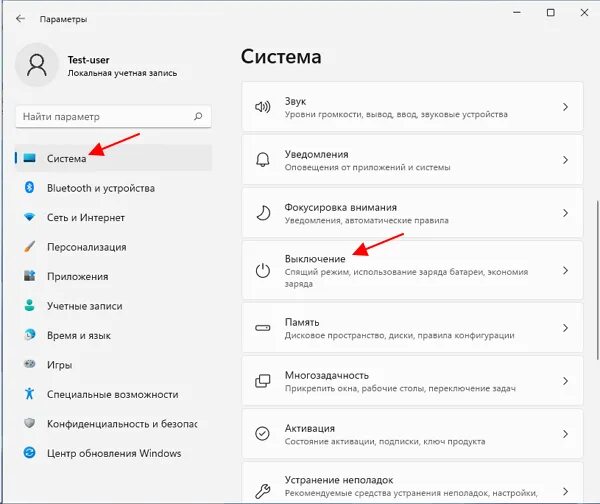Select Учетные записи in the sidebar
Viewport: 600px width, 504px height.
(x=113, y=305)
